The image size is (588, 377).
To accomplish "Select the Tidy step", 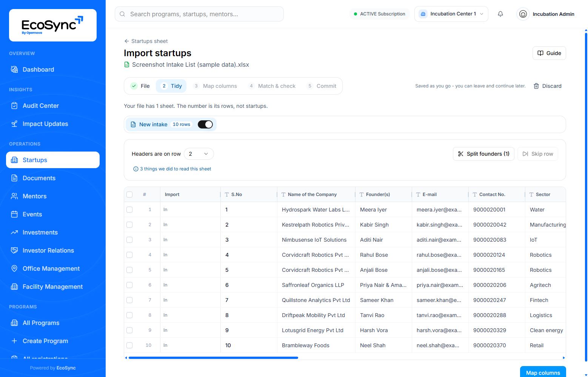I will pos(172,86).
